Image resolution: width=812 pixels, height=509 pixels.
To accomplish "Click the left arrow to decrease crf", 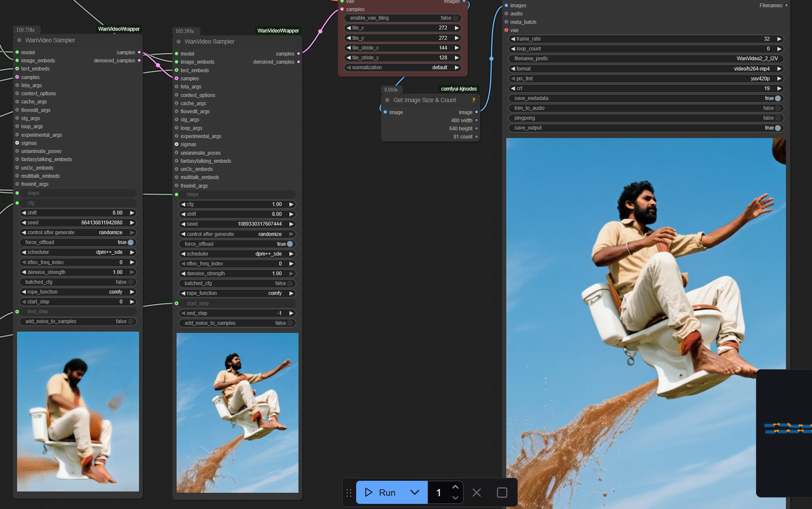I will 513,88.
